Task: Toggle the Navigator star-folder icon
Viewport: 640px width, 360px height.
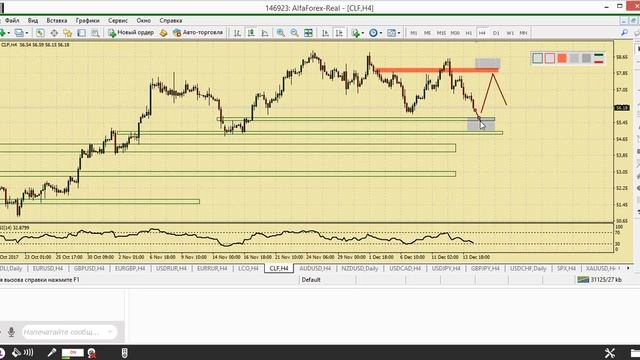Action: coord(68,33)
